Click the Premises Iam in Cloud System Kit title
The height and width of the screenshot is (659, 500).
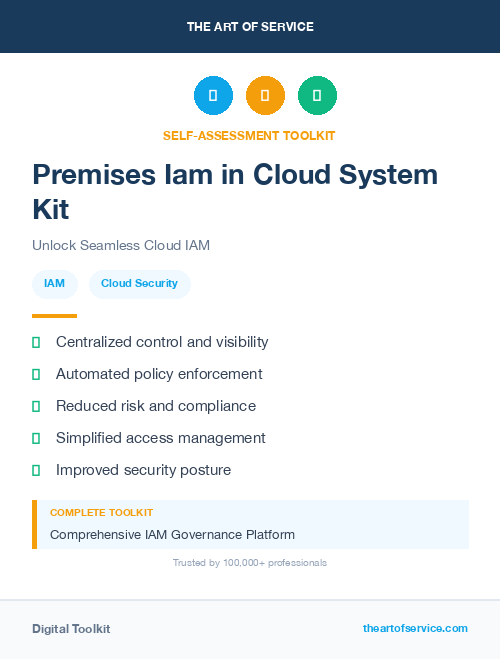235,192
